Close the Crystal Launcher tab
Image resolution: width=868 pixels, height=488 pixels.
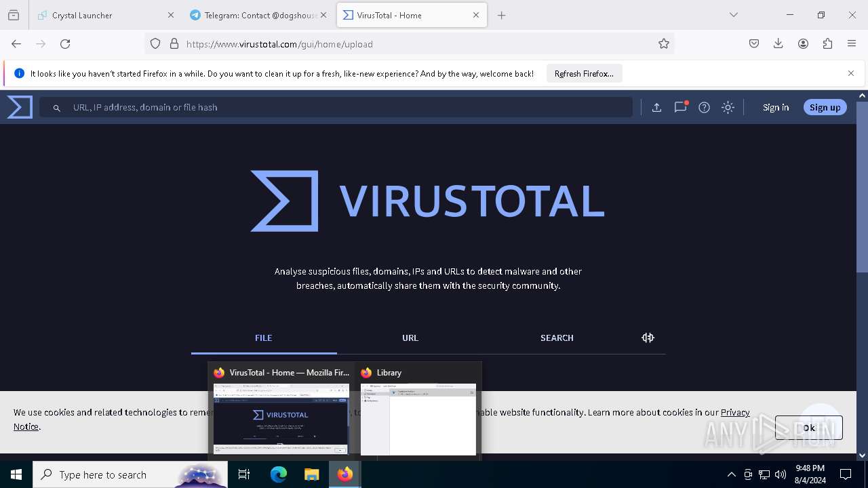point(170,15)
